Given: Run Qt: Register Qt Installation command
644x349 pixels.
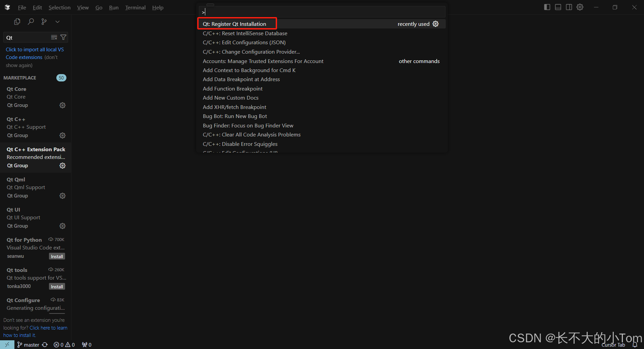Looking at the screenshot, I should 321,24.
